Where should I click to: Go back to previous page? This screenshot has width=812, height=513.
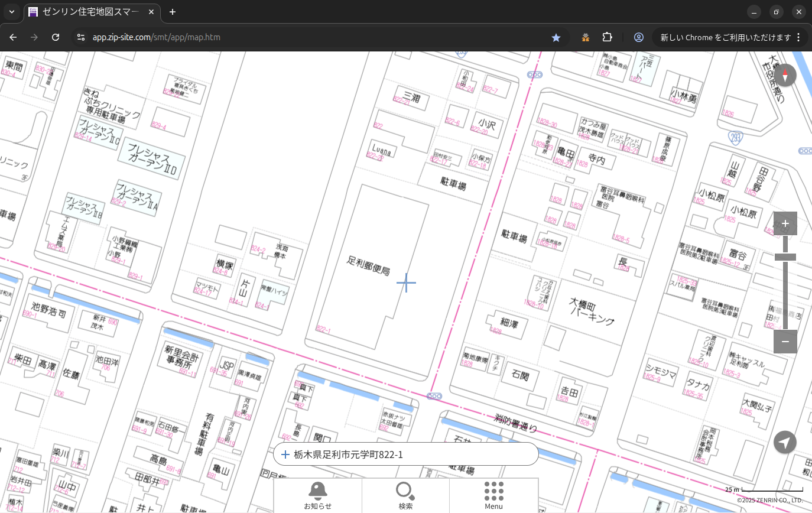(13, 37)
